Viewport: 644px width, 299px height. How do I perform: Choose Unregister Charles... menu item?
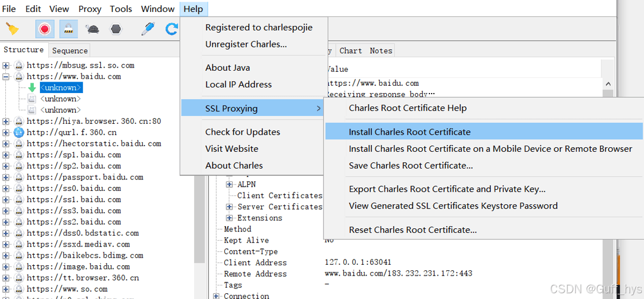click(246, 44)
